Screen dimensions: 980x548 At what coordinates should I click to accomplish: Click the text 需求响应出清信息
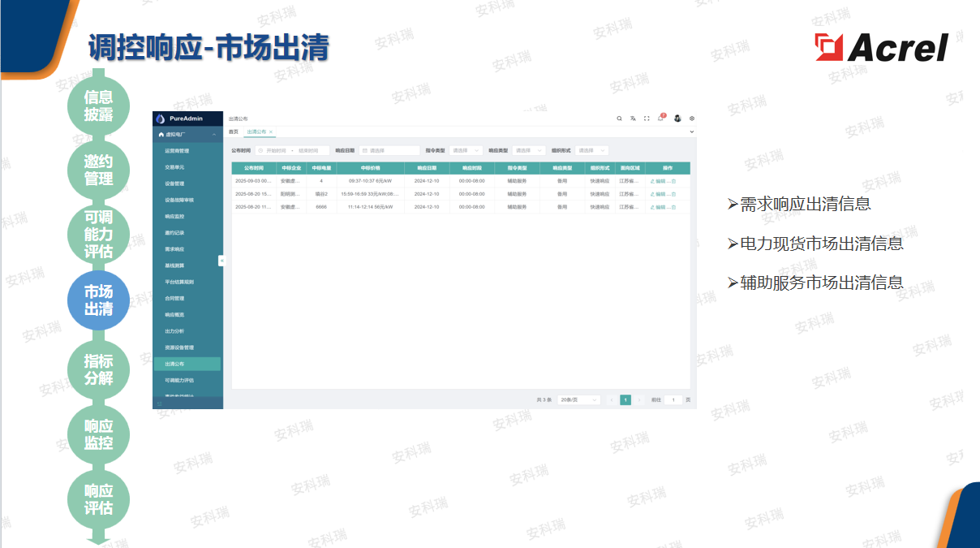coord(806,205)
